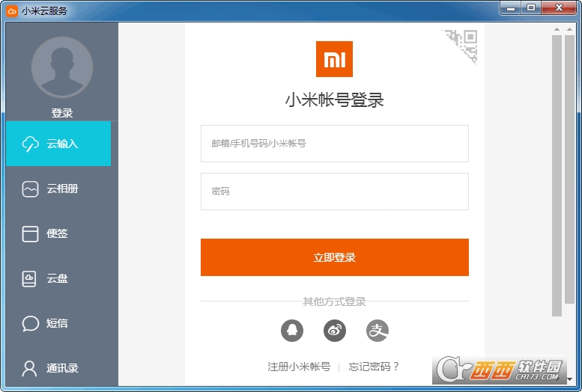Click the 立即登录 login button
This screenshot has height=392, width=582.
(x=334, y=257)
